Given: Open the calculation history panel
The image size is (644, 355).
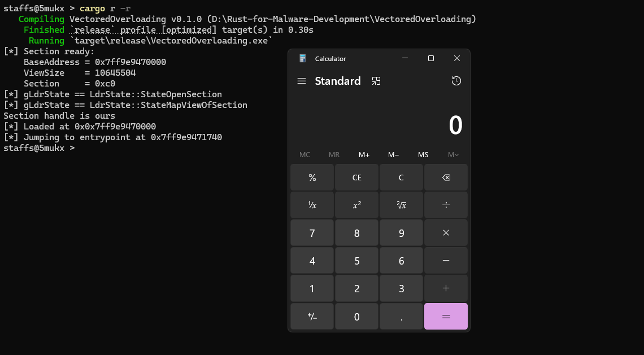Looking at the screenshot, I should [x=456, y=81].
